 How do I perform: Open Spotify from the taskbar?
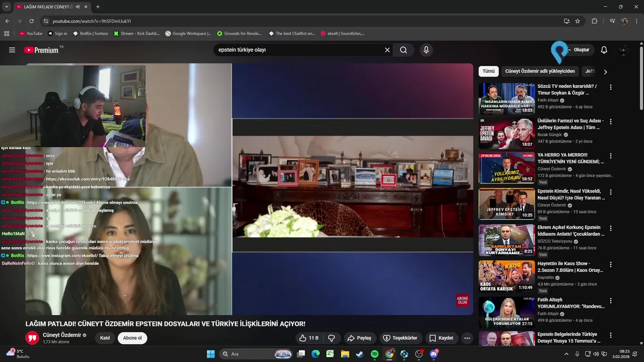[x=375, y=354]
